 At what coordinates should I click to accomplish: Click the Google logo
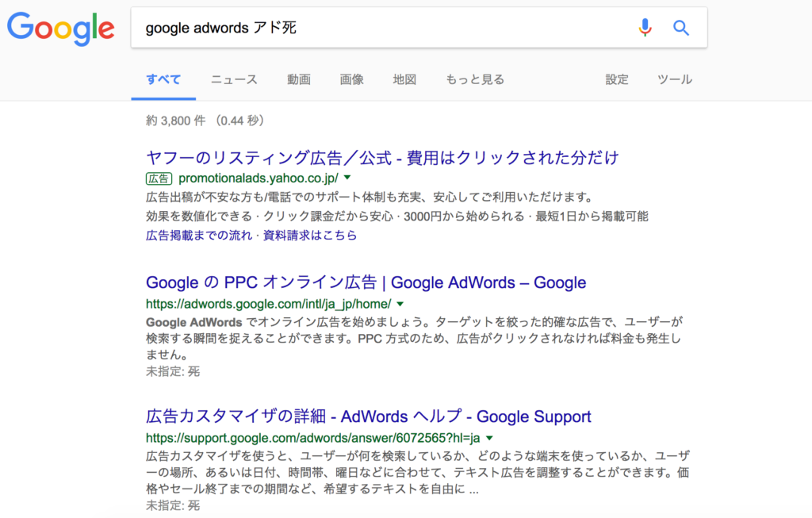[60, 29]
